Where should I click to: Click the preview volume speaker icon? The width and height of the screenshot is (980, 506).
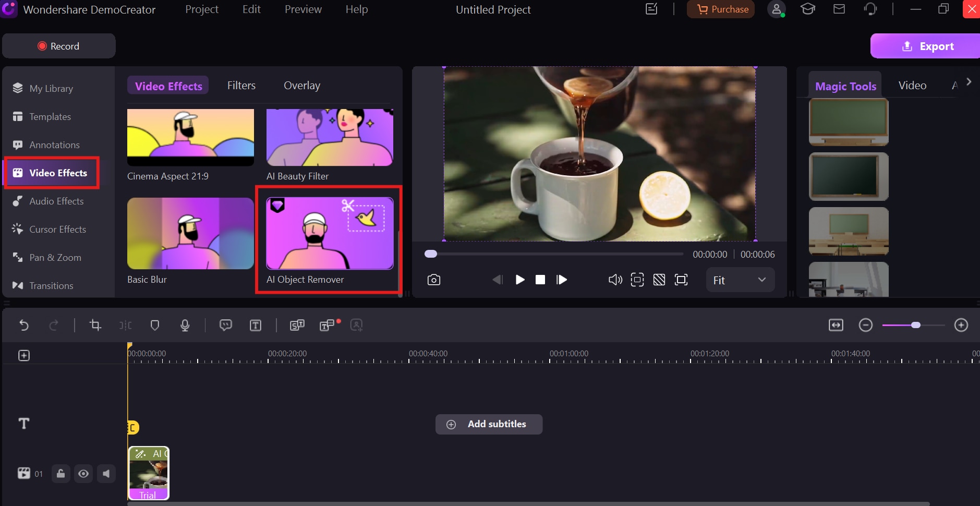(615, 280)
